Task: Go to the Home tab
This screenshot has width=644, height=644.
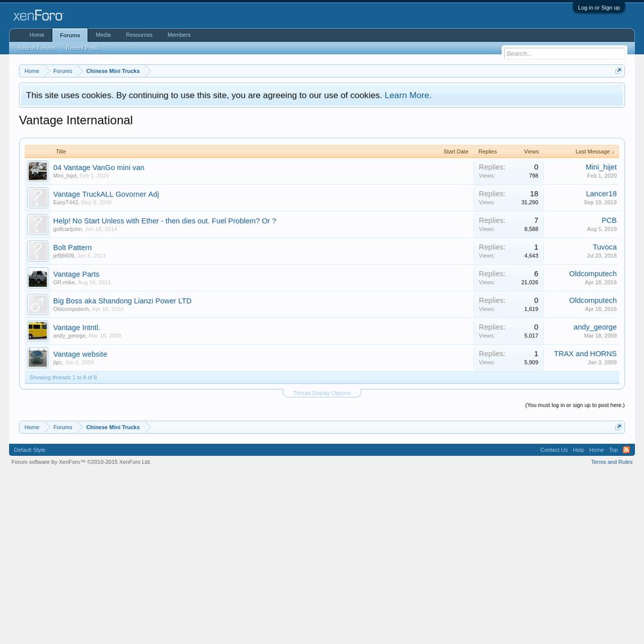Action: [x=37, y=35]
